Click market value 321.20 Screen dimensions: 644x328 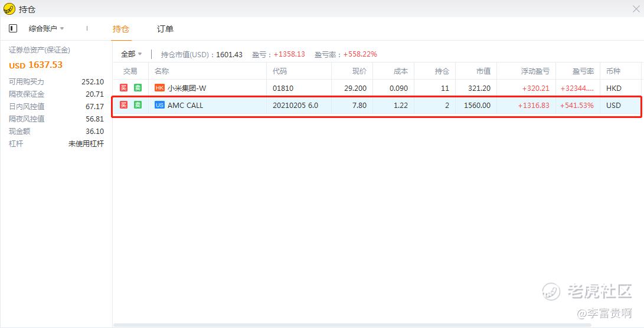pyautogui.click(x=479, y=88)
